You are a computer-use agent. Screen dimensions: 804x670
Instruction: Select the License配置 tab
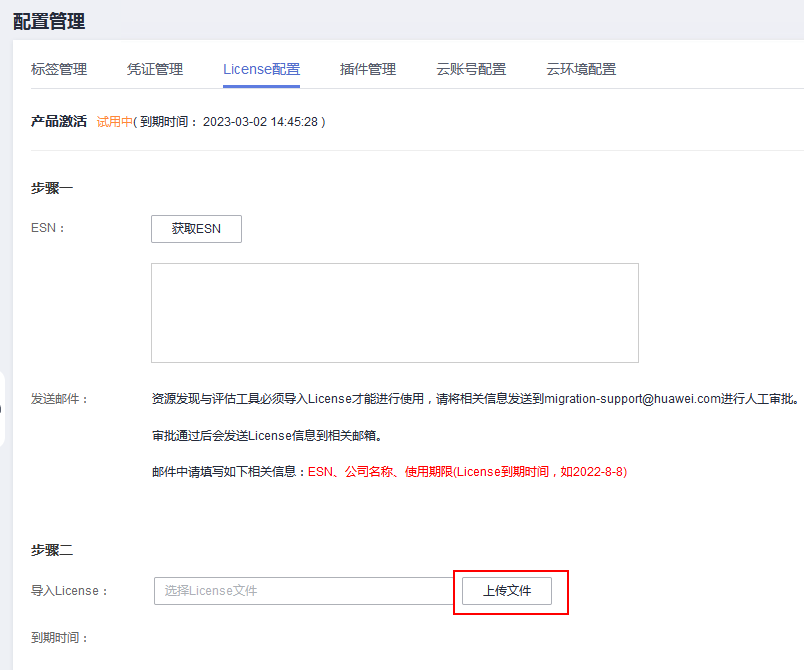(262, 69)
